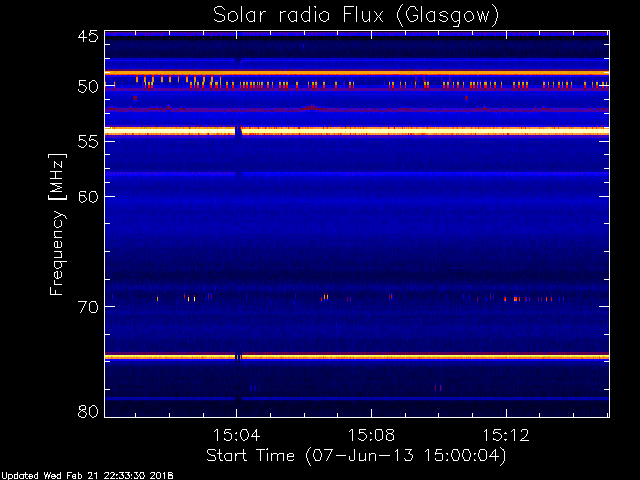Click the 60 MHz frequency axis label
The height and width of the screenshot is (480, 640).
tap(88, 196)
